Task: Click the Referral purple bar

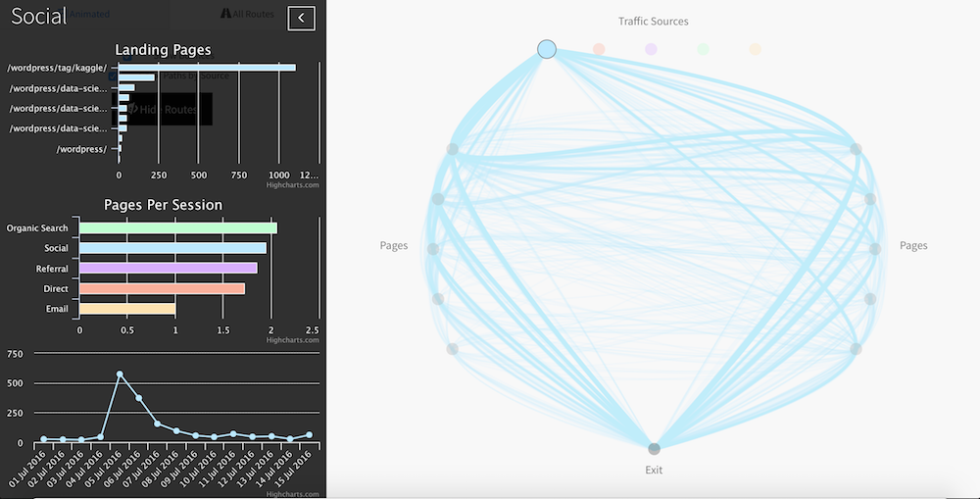Action: (x=169, y=269)
